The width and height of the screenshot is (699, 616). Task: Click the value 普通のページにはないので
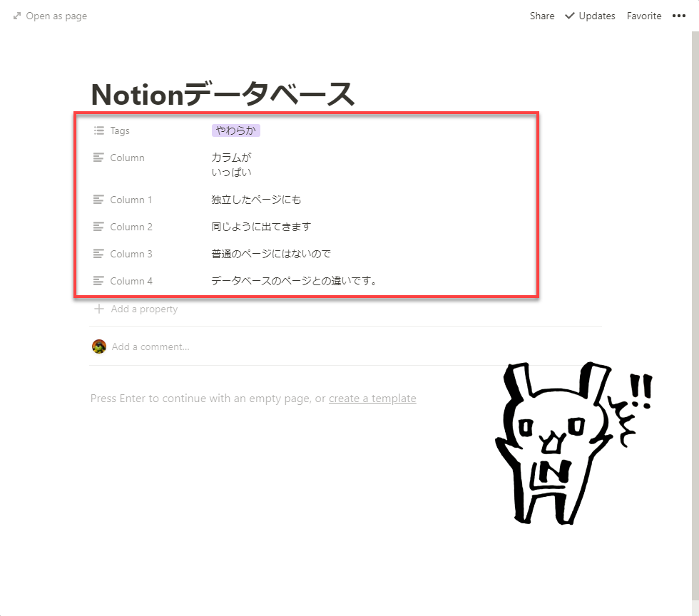tap(271, 254)
